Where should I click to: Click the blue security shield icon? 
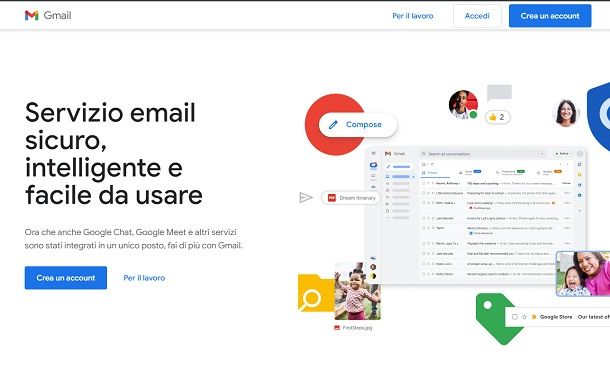click(x=598, y=116)
